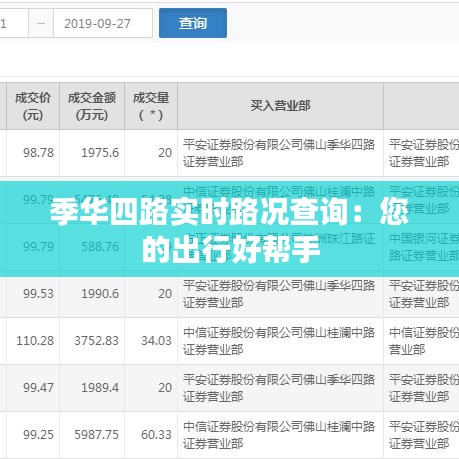This screenshot has width=459, height=459.
Task: Click the 买入营业部 column header
Action: [x=280, y=106]
